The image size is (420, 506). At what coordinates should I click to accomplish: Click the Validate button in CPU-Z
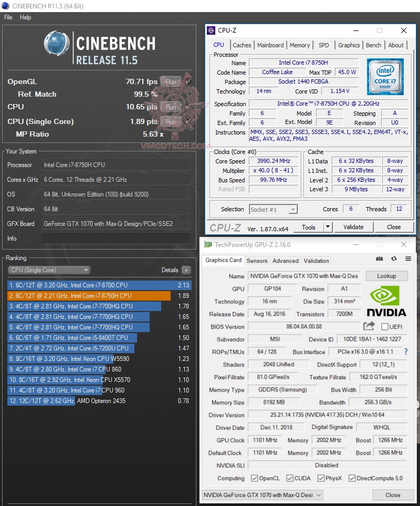tap(353, 227)
